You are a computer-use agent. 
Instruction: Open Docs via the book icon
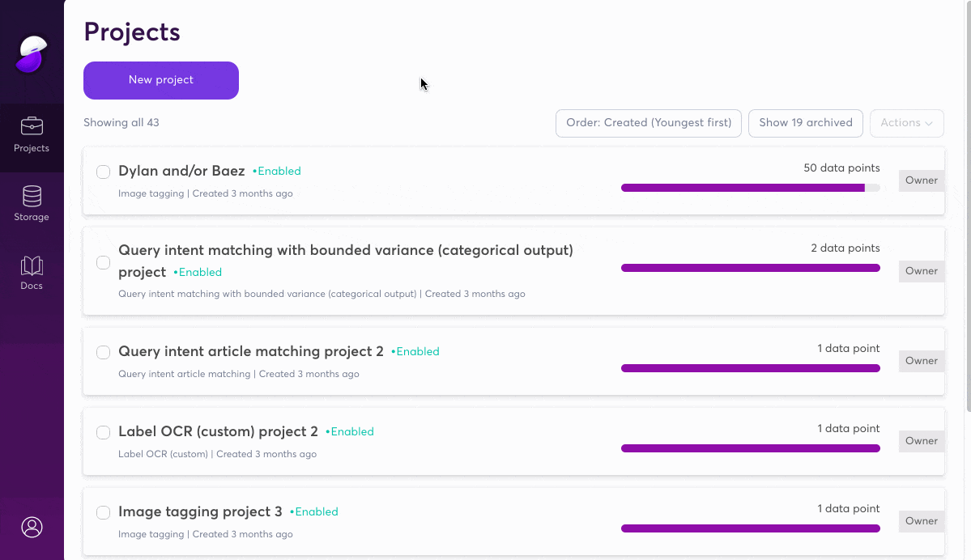pyautogui.click(x=32, y=266)
